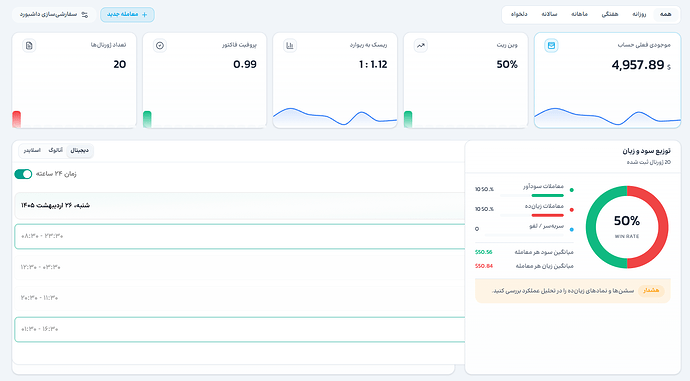Click the 1 : 1.12 risk reward value
The height and width of the screenshot is (381, 690).
[x=373, y=65]
